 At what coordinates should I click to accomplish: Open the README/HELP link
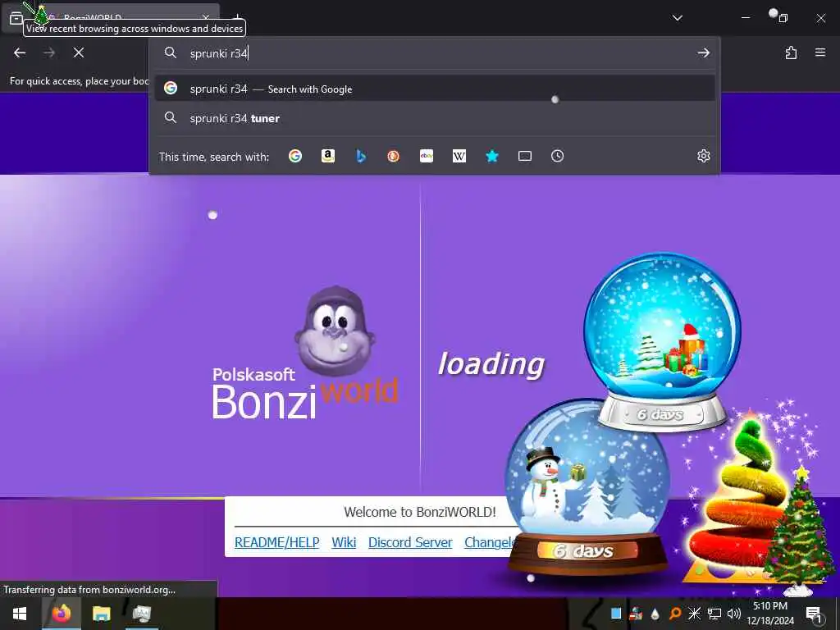pyautogui.click(x=277, y=542)
